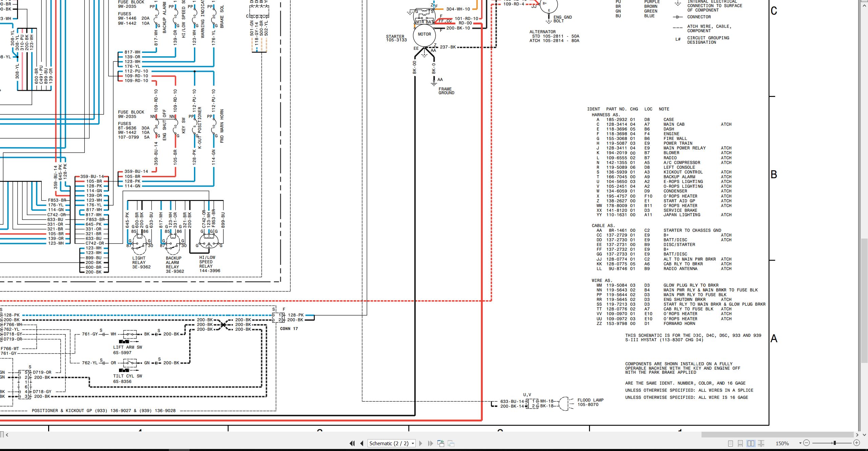Click the horizontal scroll left arrow
The image size is (868, 451).
tap(7, 435)
